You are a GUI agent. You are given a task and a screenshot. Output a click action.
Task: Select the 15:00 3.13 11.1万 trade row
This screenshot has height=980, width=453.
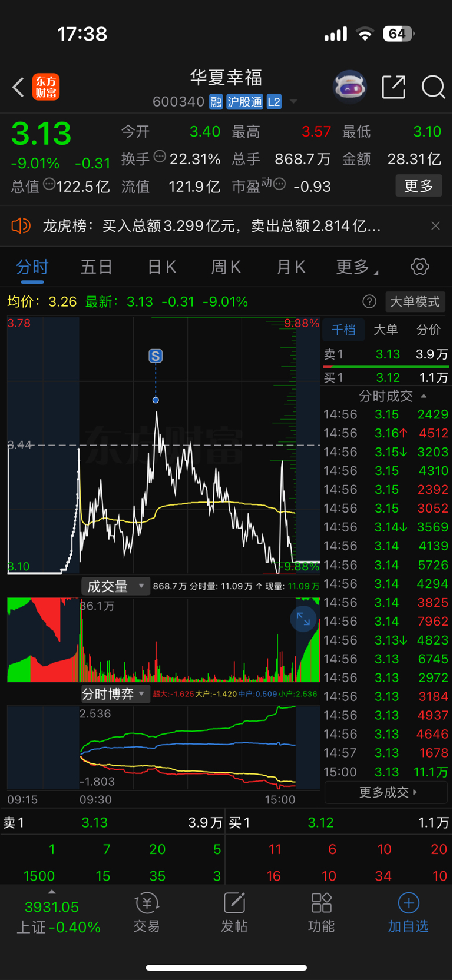click(386, 772)
